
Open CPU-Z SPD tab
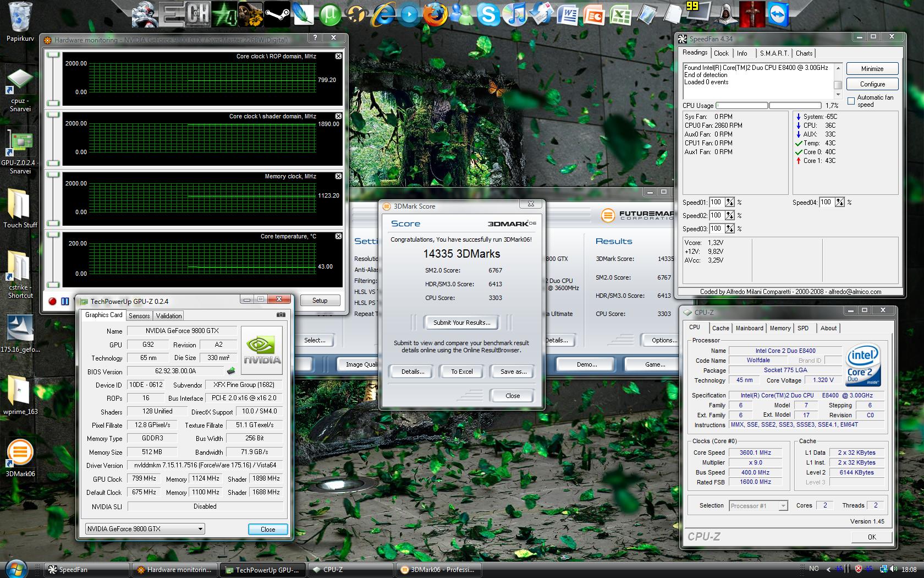pos(803,328)
